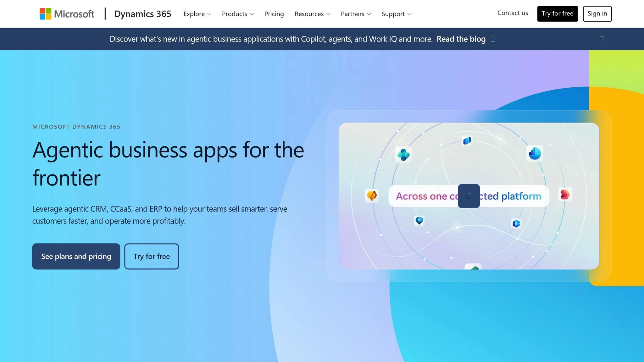Go to the Dynamics 365 home link
The width and height of the screenshot is (644, 362).
point(143,14)
